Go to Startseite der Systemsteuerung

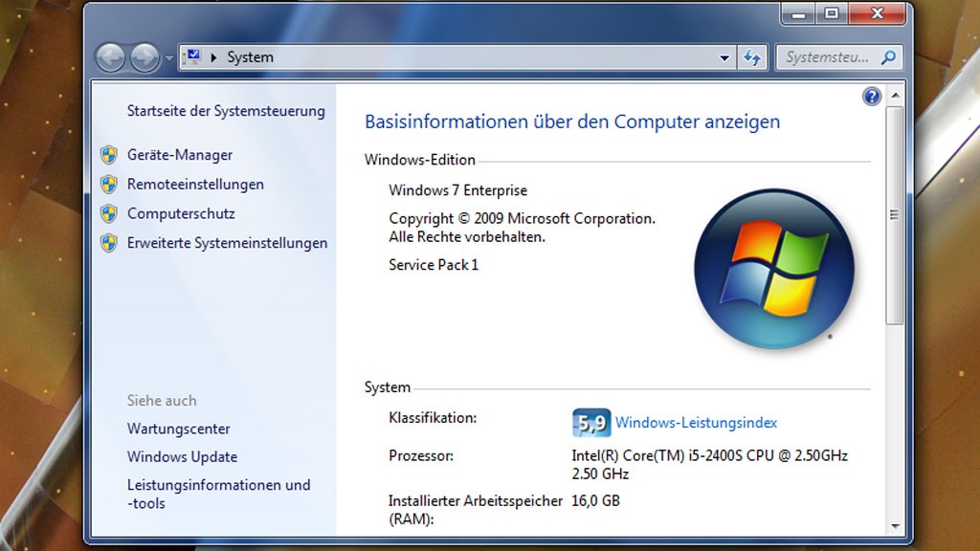click(x=226, y=111)
